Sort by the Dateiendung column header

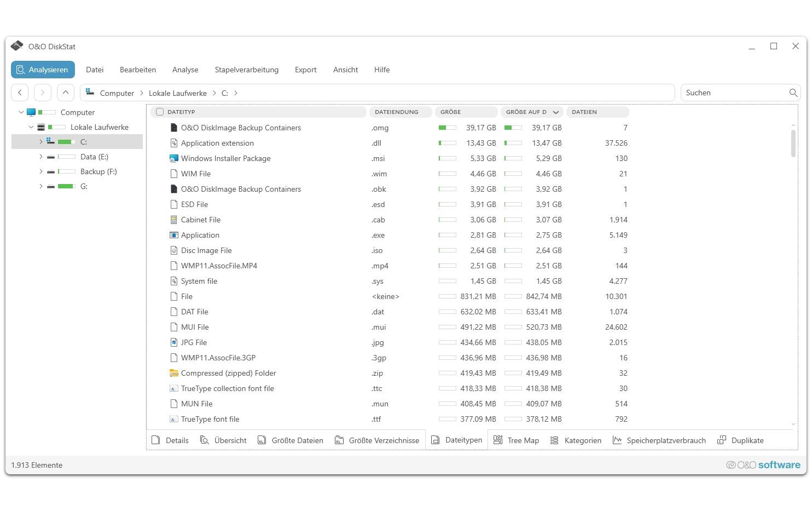[x=401, y=112]
